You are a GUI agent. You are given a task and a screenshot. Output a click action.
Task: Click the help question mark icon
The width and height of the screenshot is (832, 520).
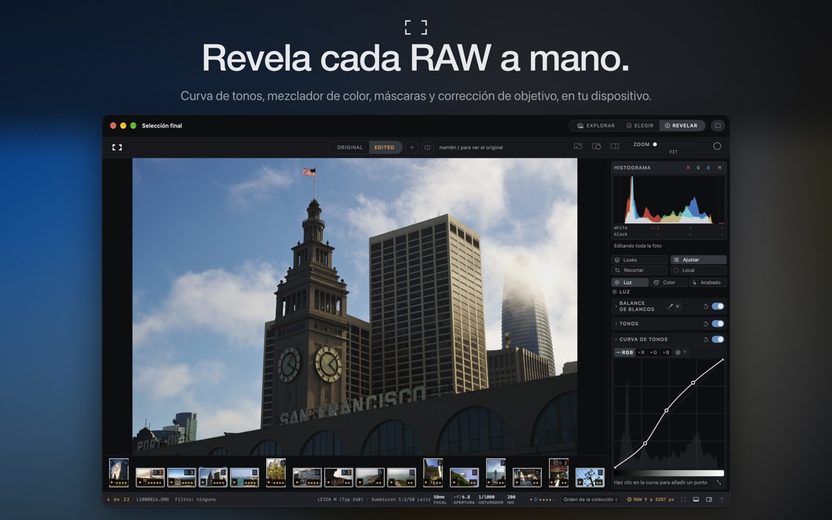[x=722, y=499]
